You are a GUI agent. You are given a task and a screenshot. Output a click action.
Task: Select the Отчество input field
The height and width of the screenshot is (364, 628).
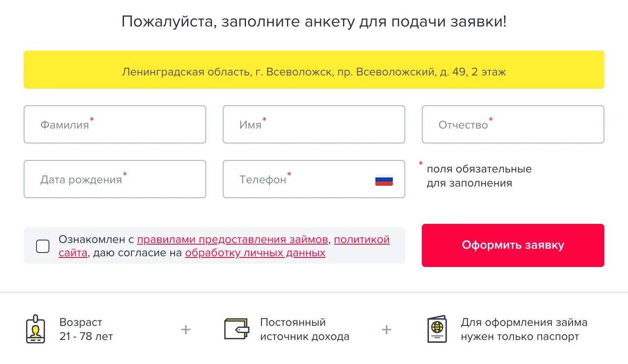513,124
